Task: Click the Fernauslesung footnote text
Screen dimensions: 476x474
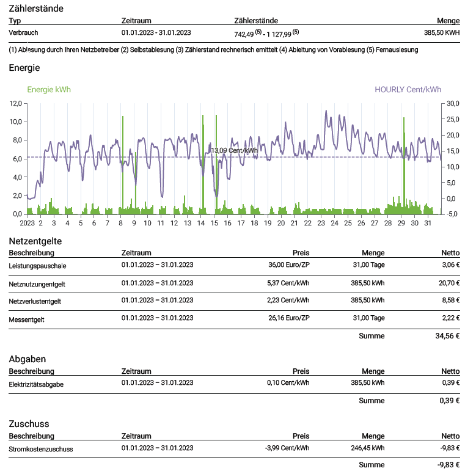Action: click(x=394, y=49)
